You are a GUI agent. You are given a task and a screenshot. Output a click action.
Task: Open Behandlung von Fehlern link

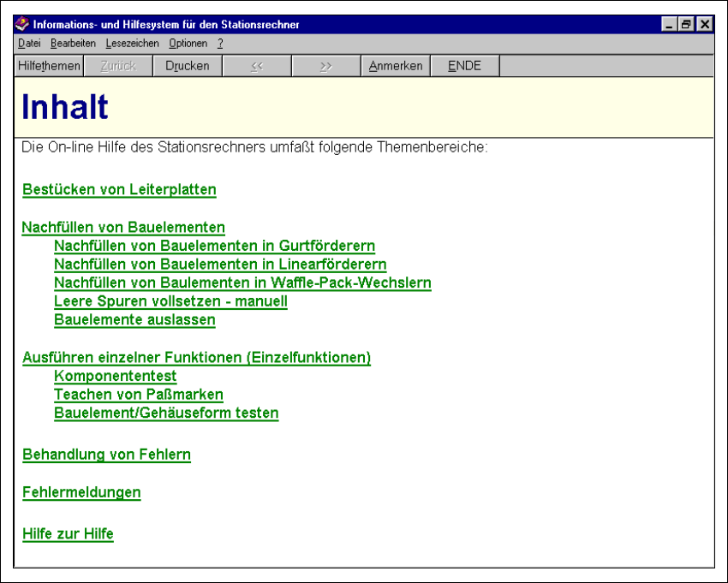click(106, 455)
